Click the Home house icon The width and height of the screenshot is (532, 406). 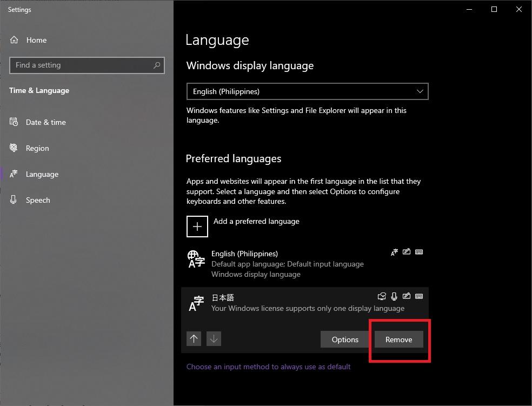(x=14, y=40)
